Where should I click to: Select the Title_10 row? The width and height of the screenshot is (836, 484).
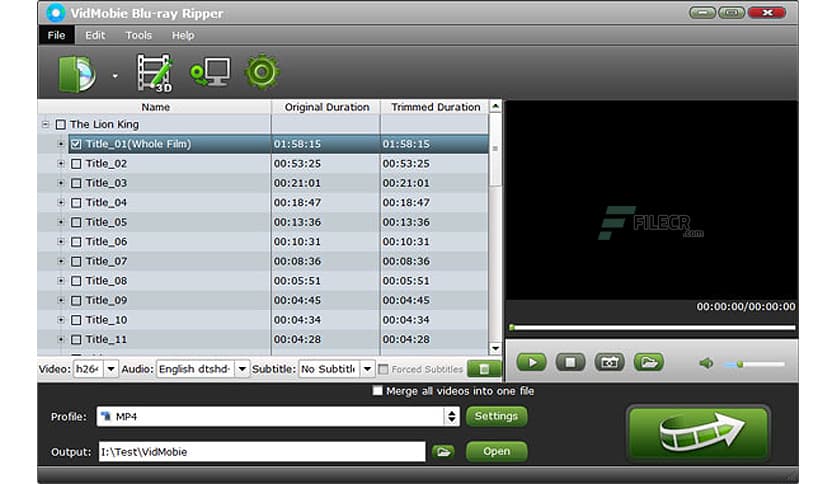(x=263, y=320)
